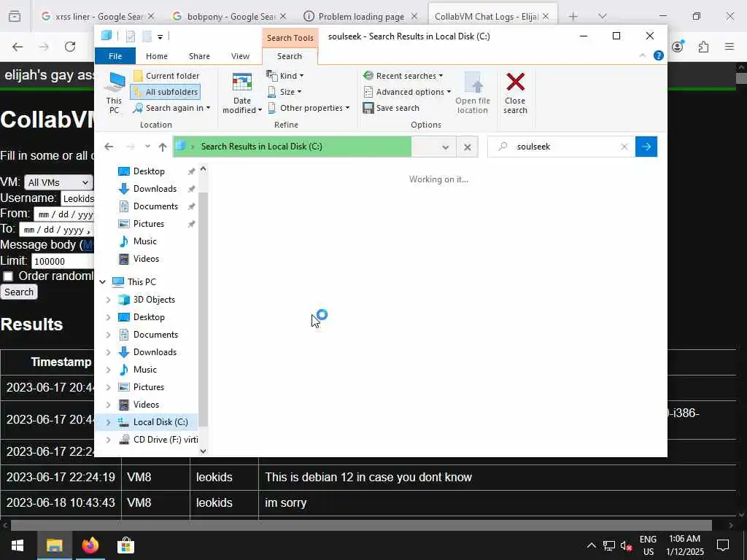Select Current folder search scope
This screenshot has height=560, width=747.
pos(166,76)
